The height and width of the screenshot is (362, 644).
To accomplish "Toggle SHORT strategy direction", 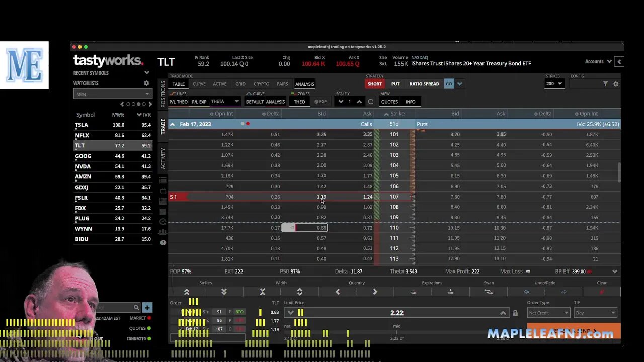I will [x=375, y=84].
